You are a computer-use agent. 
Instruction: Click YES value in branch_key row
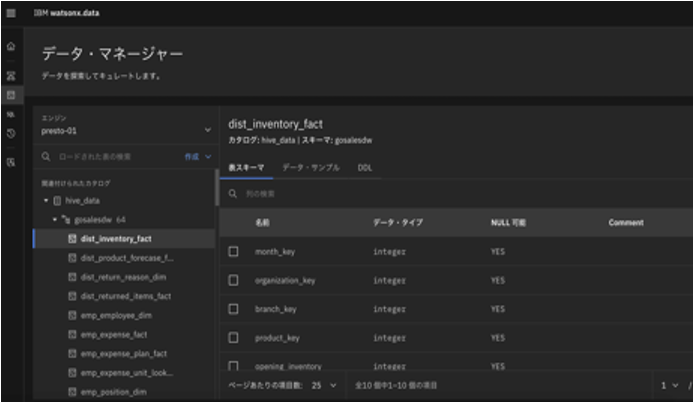497,309
